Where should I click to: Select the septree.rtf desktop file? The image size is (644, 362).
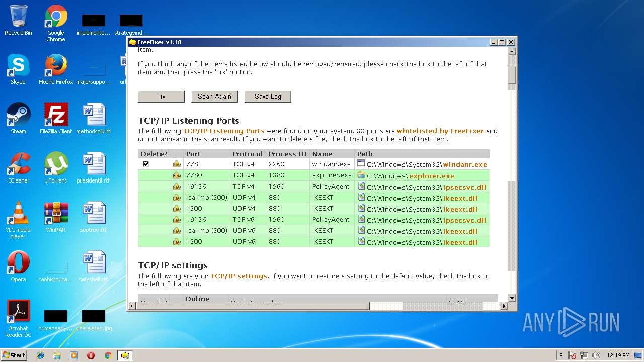[94, 217]
